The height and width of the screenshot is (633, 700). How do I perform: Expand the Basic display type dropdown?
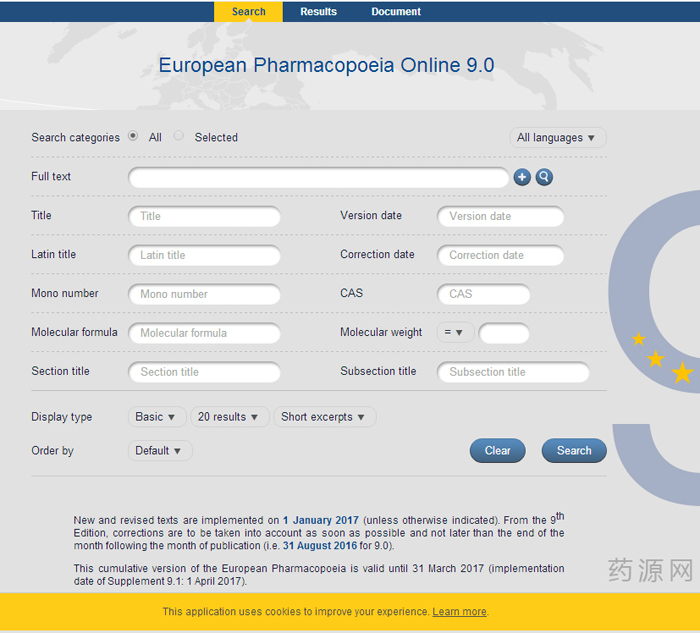(x=156, y=417)
